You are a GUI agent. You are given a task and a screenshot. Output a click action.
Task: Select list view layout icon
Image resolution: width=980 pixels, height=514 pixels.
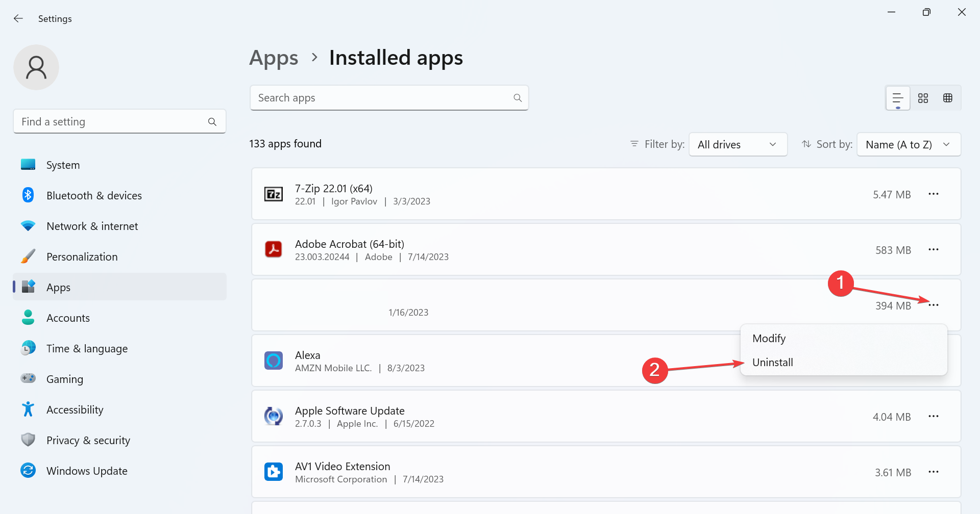click(x=898, y=98)
